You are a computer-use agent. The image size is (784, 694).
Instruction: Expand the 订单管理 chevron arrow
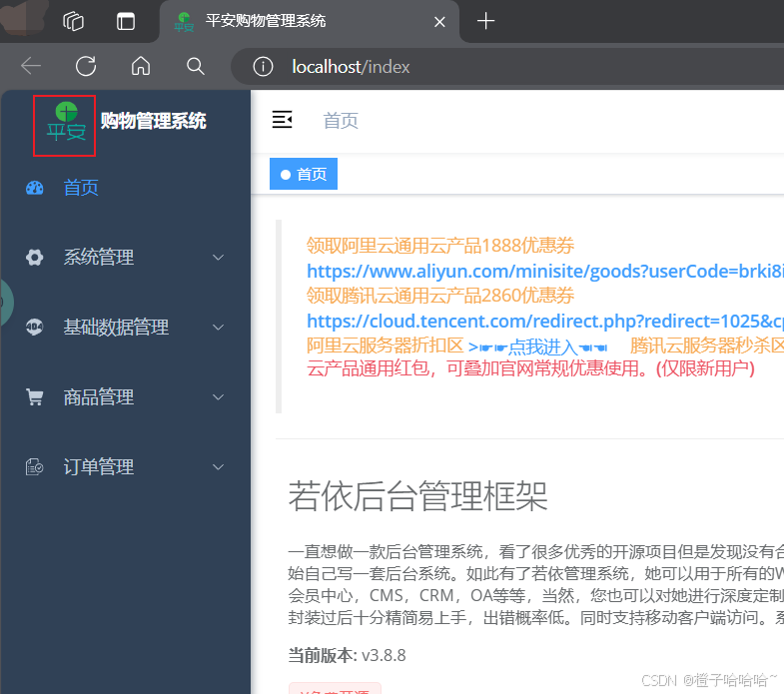coord(218,467)
